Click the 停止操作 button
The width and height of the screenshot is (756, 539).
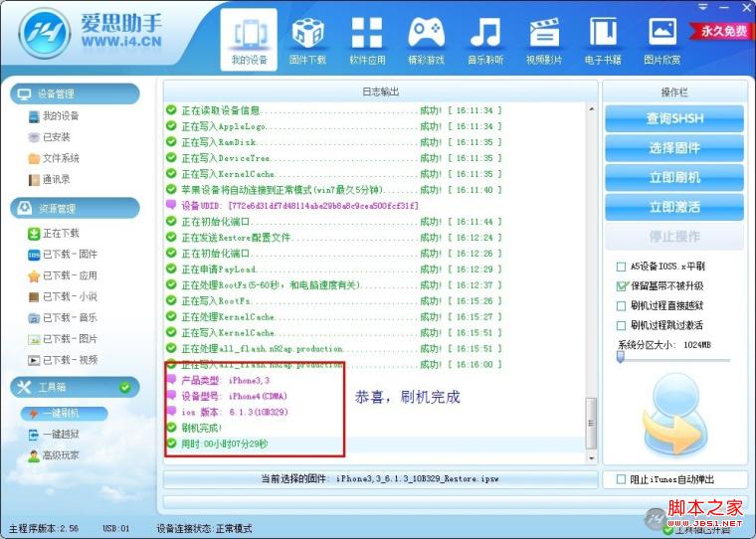(x=674, y=237)
